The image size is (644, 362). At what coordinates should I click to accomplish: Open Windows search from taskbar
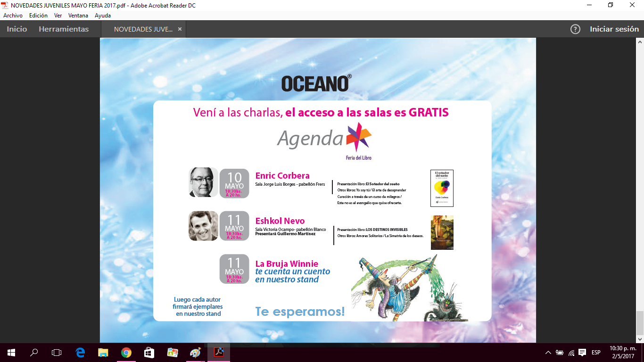pyautogui.click(x=34, y=353)
